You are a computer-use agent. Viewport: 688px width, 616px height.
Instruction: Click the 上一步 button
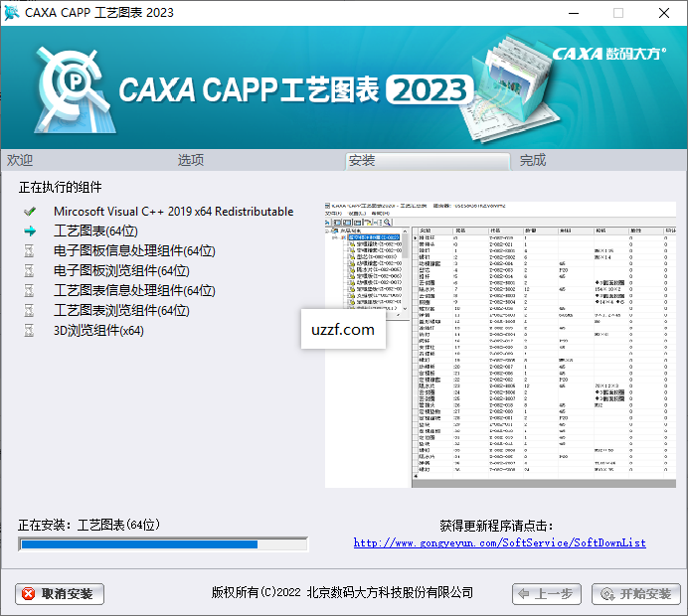point(546,594)
